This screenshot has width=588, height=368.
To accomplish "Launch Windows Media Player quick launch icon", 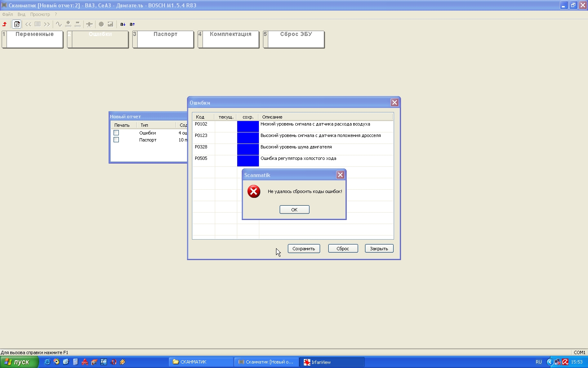I will pyautogui.click(x=57, y=362).
